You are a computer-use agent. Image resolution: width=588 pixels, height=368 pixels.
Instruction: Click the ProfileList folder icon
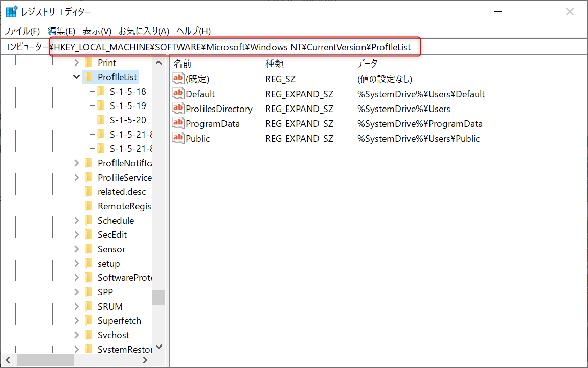point(89,77)
